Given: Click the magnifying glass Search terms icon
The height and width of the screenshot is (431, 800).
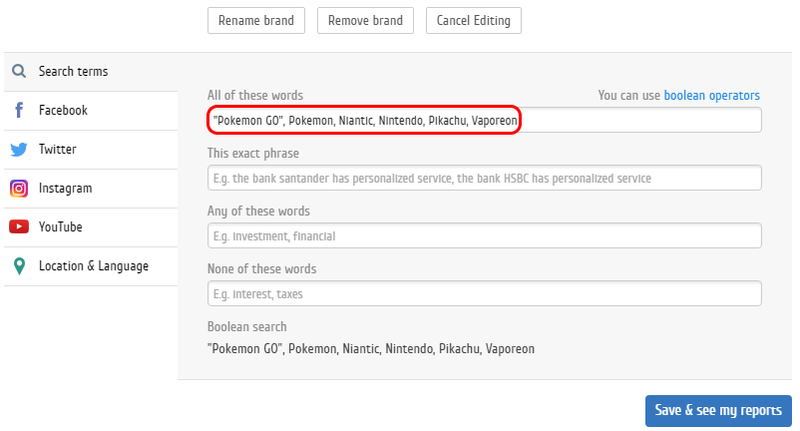Looking at the screenshot, I should pyautogui.click(x=19, y=72).
